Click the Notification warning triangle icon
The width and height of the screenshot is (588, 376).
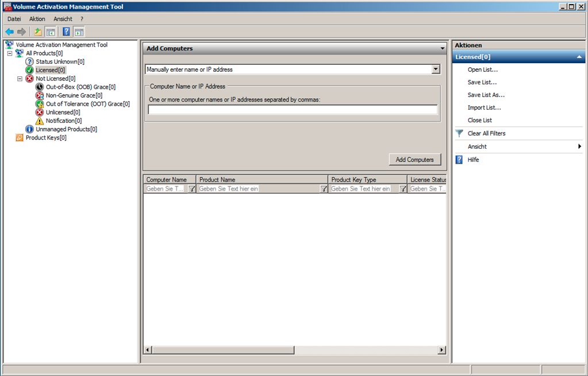(x=40, y=121)
